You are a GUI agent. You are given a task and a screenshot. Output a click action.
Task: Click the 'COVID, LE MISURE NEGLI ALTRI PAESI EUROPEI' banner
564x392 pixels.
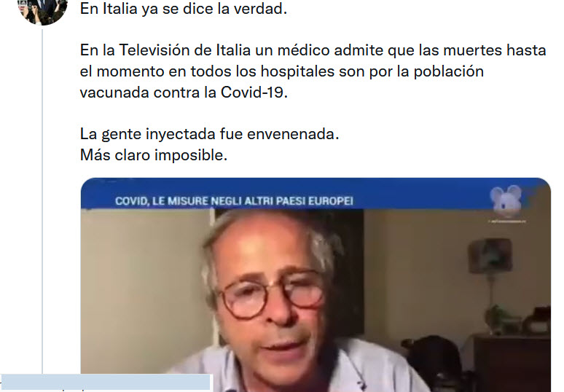click(x=234, y=200)
